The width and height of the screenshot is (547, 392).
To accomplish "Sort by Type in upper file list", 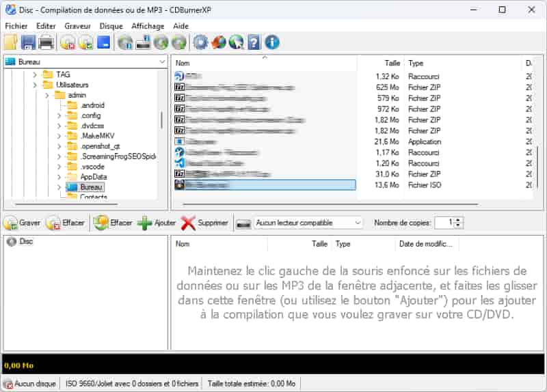I will [463, 63].
